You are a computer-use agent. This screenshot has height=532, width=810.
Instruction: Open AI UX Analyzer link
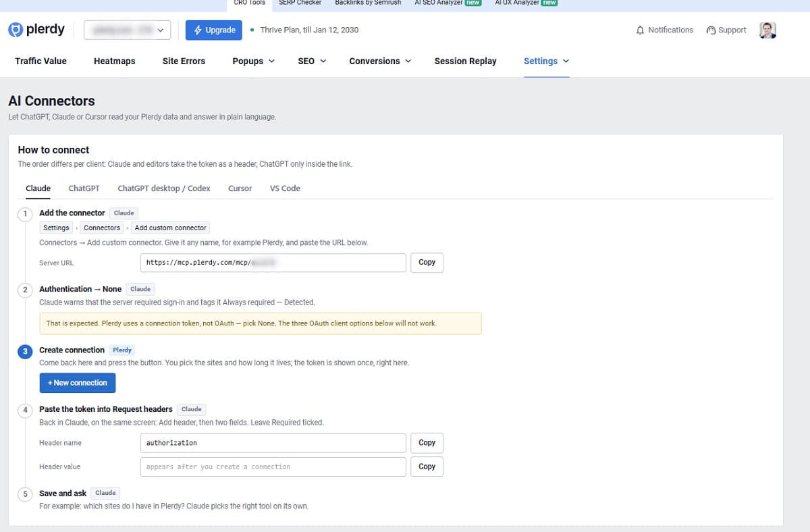(526, 3)
